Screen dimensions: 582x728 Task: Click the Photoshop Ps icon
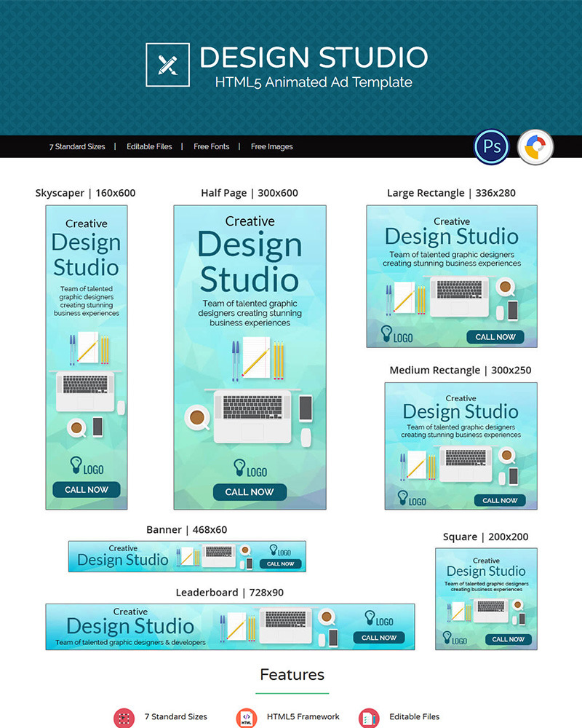(x=491, y=146)
